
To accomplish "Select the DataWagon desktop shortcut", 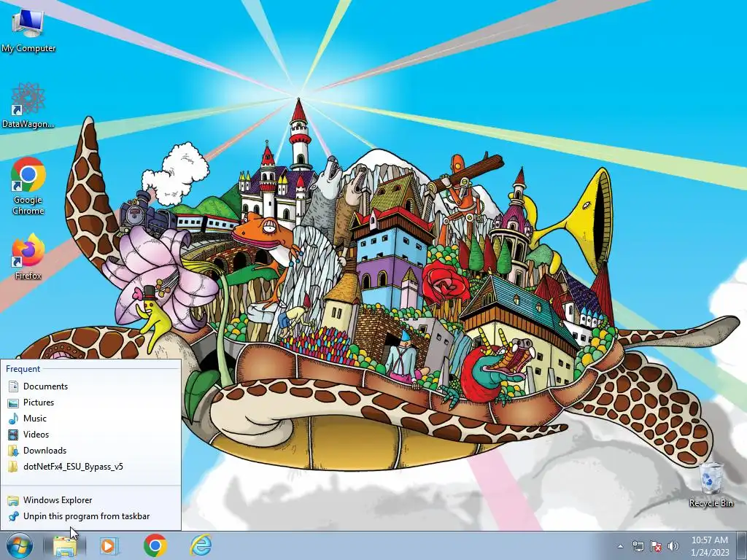I will (x=28, y=106).
